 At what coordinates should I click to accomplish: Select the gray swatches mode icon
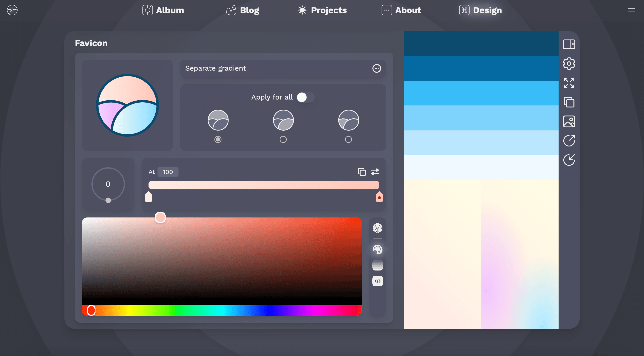coord(377,265)
